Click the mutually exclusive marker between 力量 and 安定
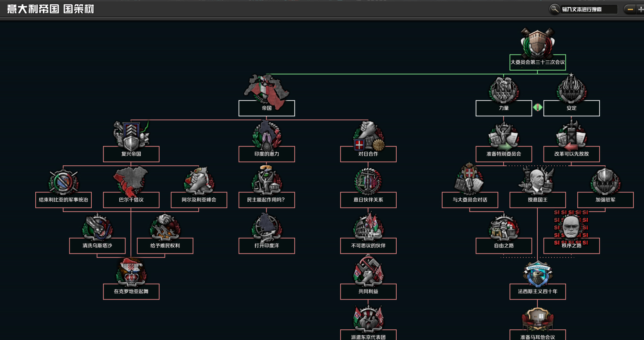This screenshot has height=340, width=644. click(x=538, y=107)
